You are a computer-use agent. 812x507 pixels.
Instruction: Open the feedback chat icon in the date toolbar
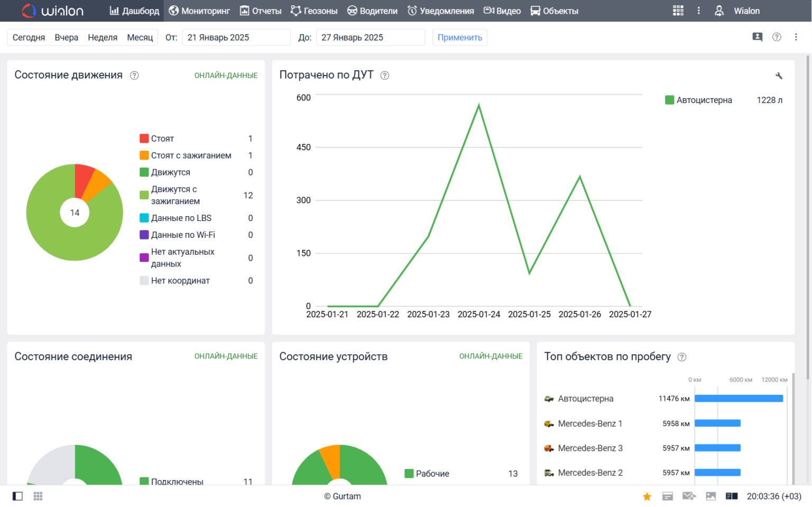[x=757, y=37]
